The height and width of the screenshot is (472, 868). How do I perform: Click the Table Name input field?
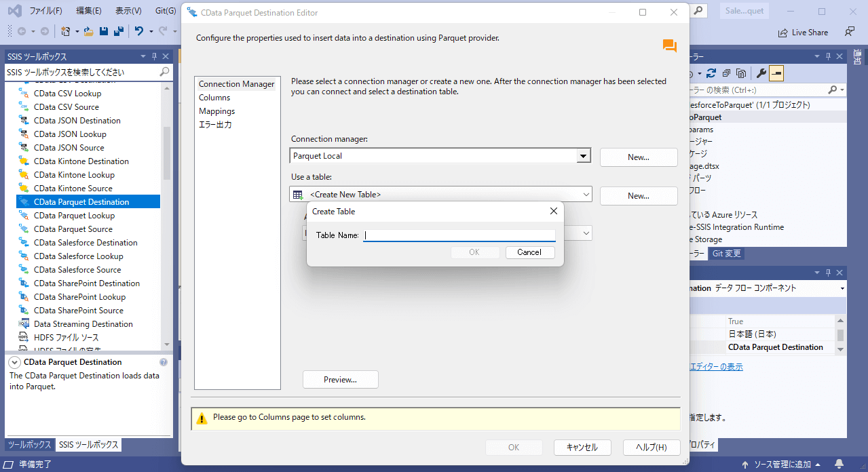click(459, 235)
